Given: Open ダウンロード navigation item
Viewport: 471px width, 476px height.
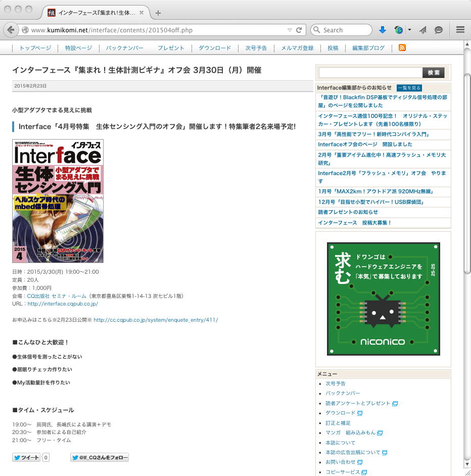Looking at the screenshot, I should tap(215, 48).
